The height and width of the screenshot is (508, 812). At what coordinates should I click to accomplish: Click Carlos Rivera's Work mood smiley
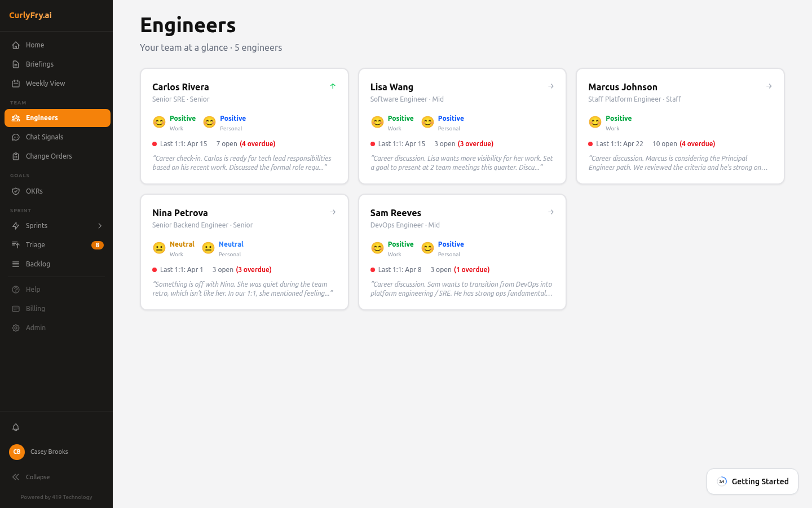(x=160, y=122)
